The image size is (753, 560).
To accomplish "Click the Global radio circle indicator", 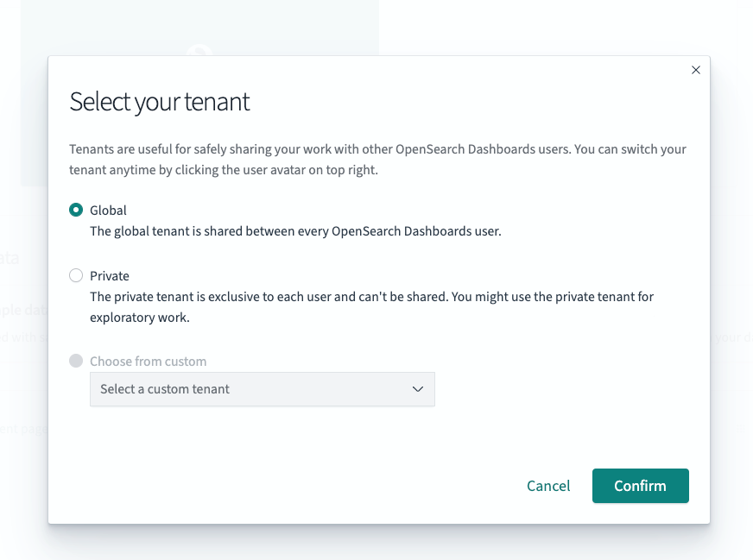I will pos(76,210).
